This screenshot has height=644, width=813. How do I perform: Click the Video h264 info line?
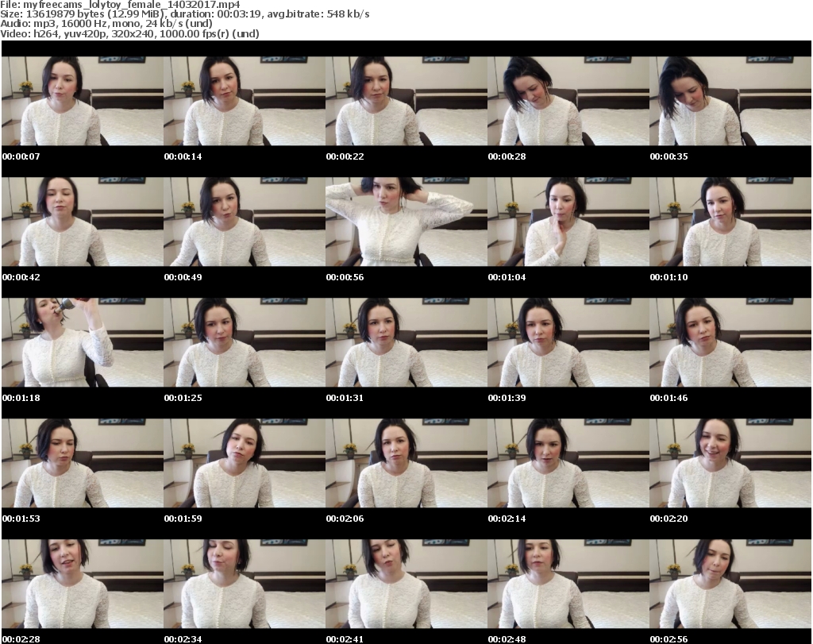click(129, 33)
